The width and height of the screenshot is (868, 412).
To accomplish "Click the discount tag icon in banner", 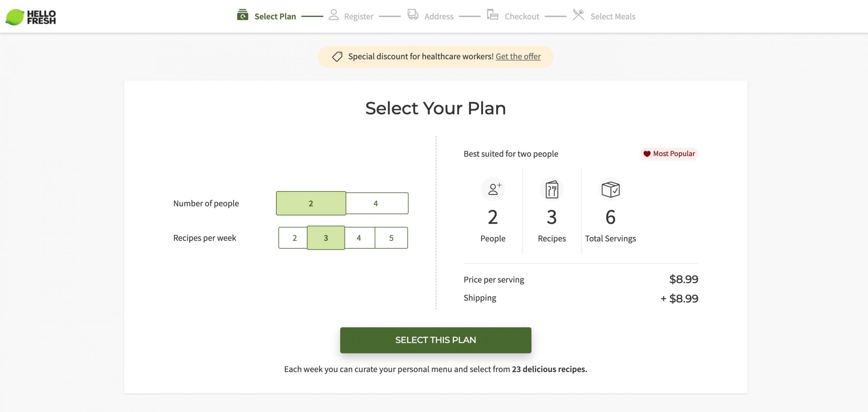I will click(x=337, y=57).
